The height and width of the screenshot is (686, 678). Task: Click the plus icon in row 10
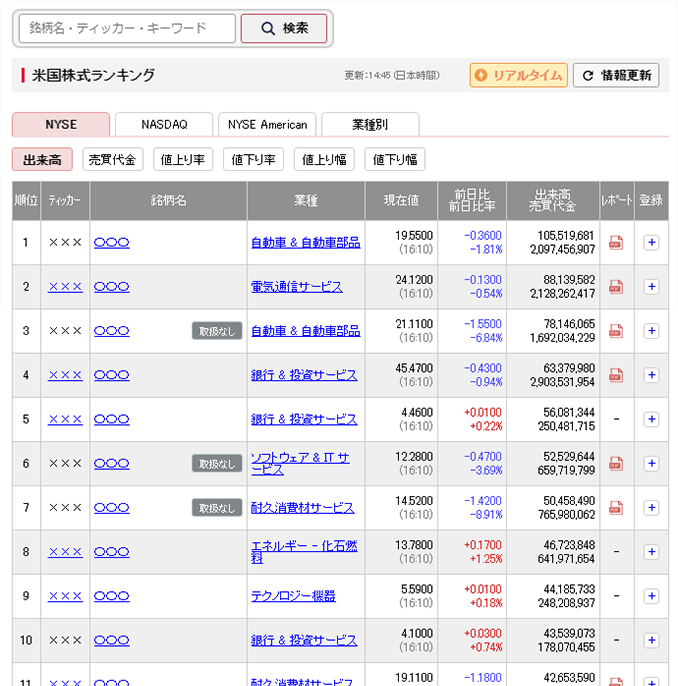[x=651, y=640]
